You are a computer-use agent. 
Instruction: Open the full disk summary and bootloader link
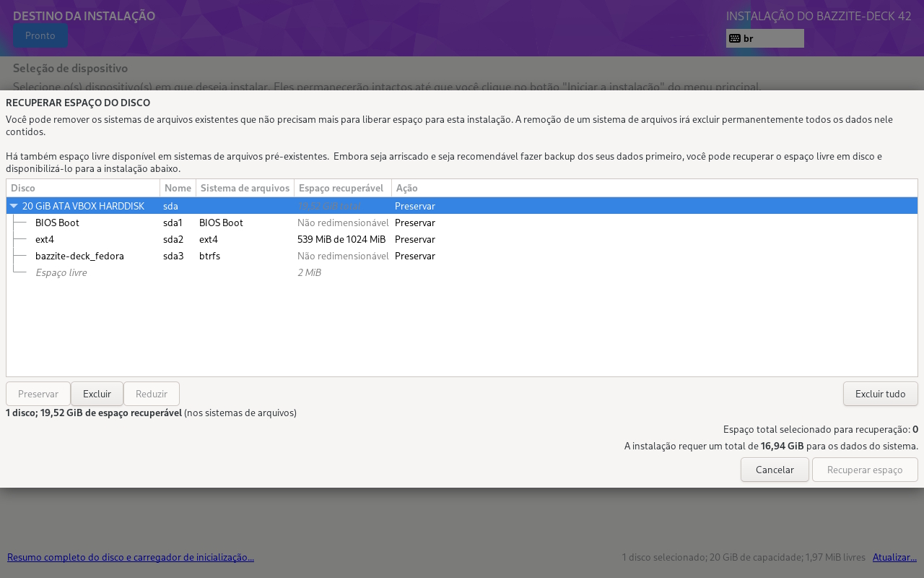pos(131,557)
